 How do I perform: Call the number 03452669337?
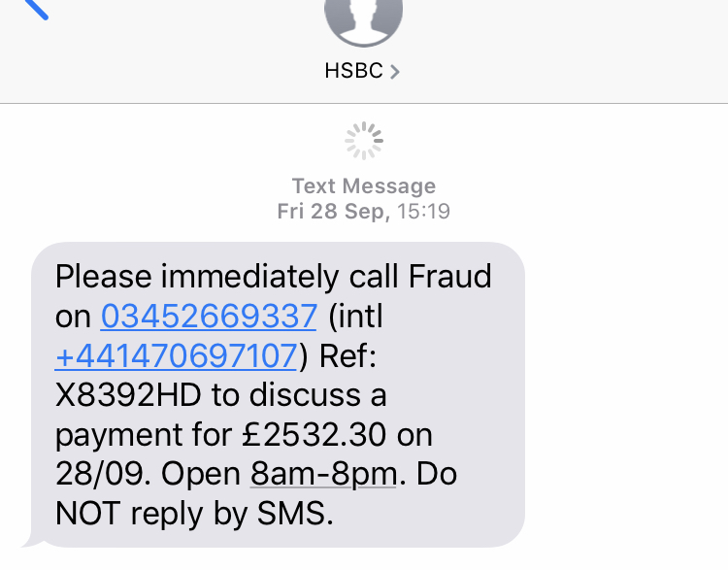tap(209, 317)
